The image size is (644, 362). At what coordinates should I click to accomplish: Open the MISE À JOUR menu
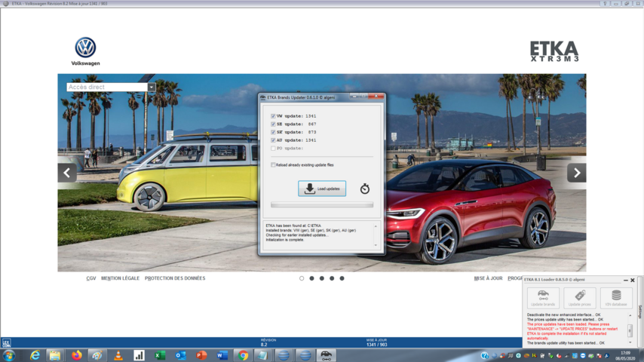pyautogui.click(x=488, y=278)
